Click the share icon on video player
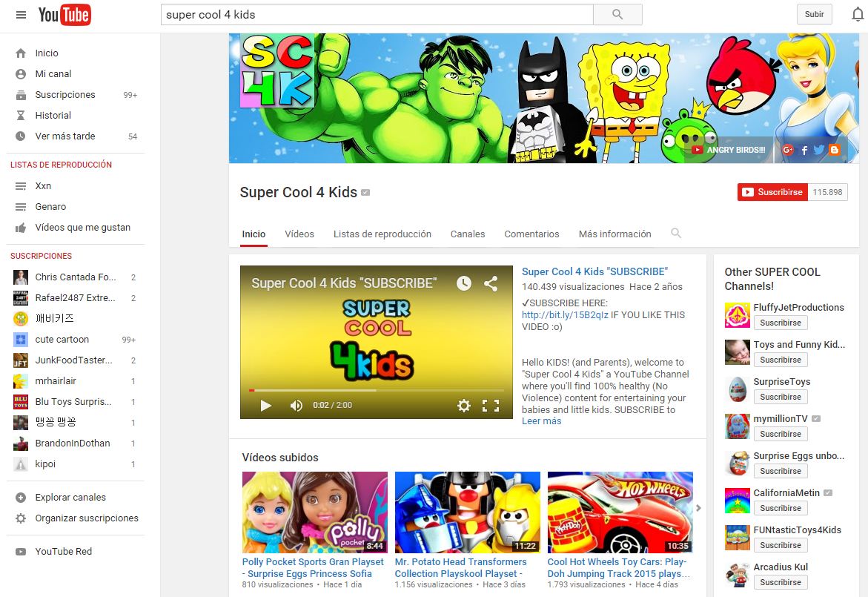The image size is (868, 597). pos(491,283)
